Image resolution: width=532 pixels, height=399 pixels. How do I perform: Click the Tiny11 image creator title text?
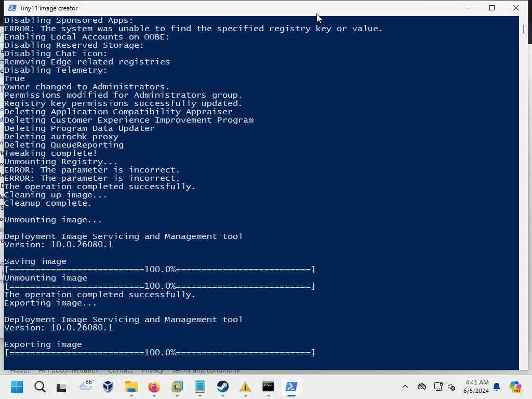coord(48,8)
